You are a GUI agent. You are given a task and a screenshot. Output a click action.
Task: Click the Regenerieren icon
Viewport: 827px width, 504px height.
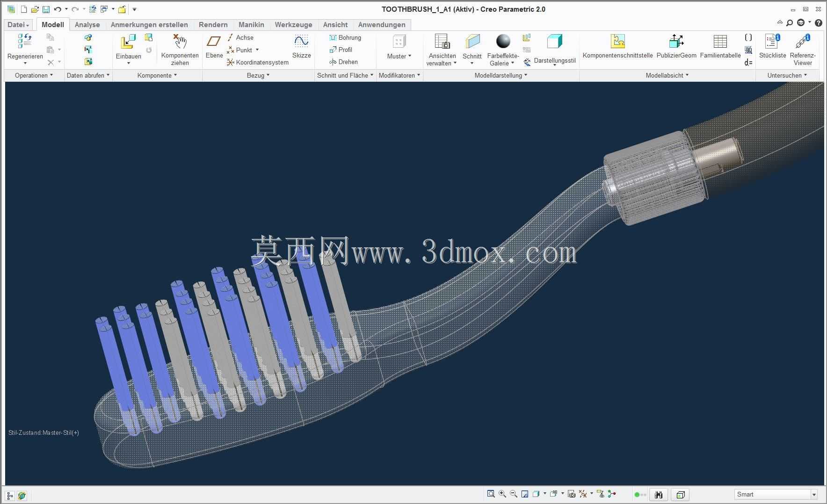click(x=24, y=42)
